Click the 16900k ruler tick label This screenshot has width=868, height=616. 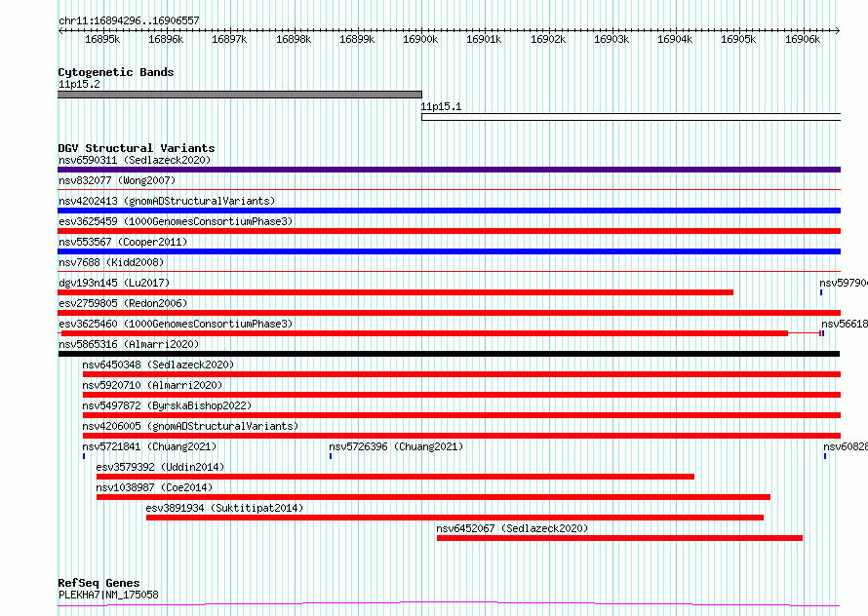tap(420, 39)
